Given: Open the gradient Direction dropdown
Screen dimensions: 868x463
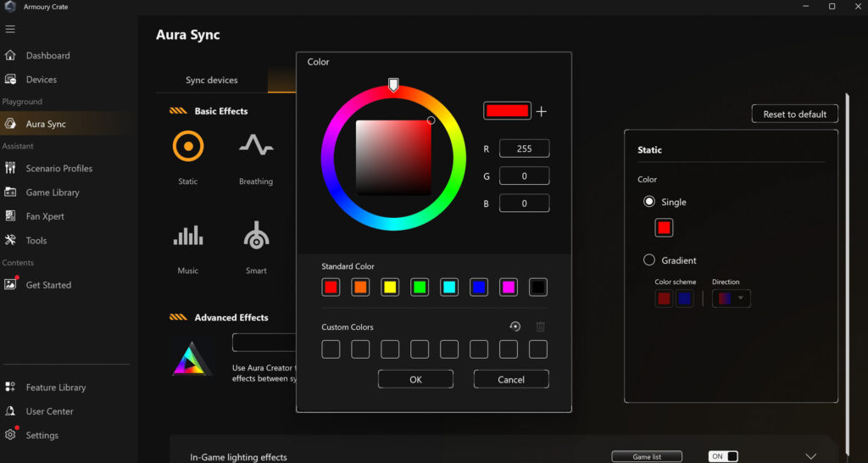Looking at the screenshot, I should [732, 298].
